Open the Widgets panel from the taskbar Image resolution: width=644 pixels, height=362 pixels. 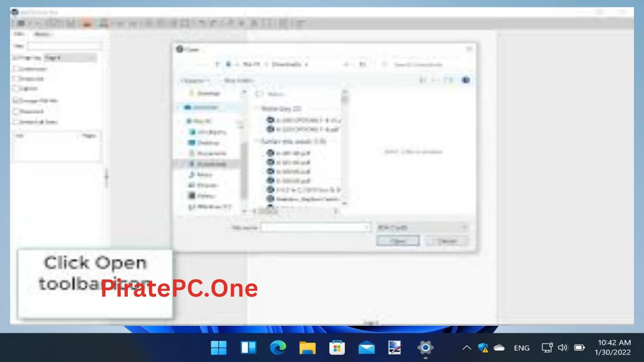point(248,347)
